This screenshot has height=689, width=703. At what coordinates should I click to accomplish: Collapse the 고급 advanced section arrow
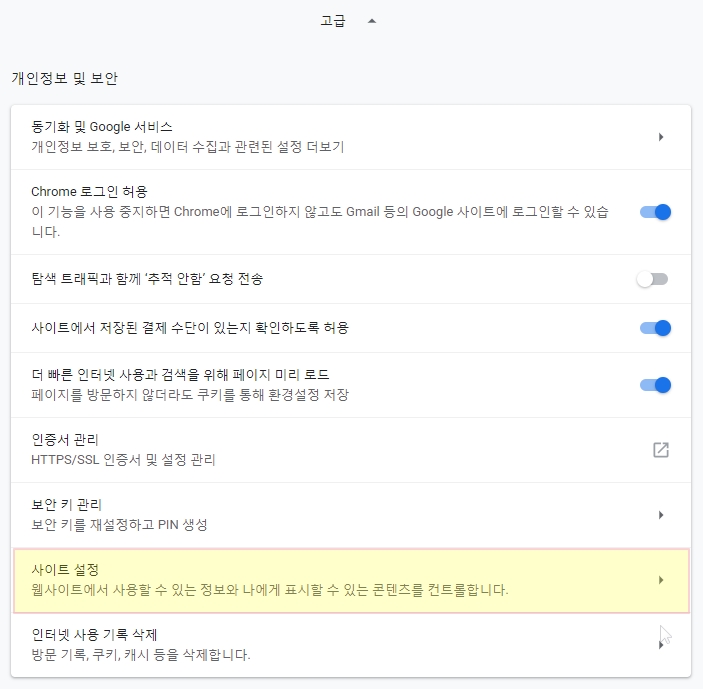coord(372,21)
